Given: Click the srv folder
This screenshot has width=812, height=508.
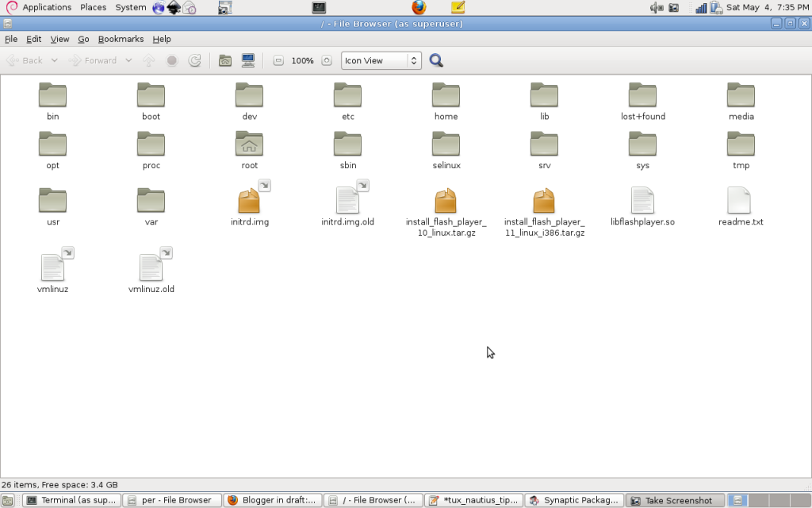Looking at the screenshot, I should coord(544,144).
